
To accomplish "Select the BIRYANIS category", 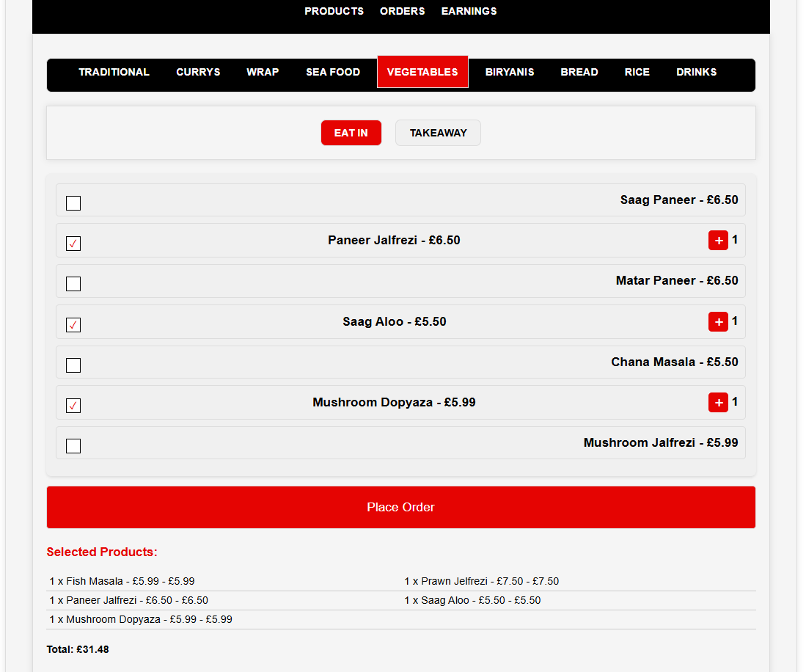I will point(509,72).
